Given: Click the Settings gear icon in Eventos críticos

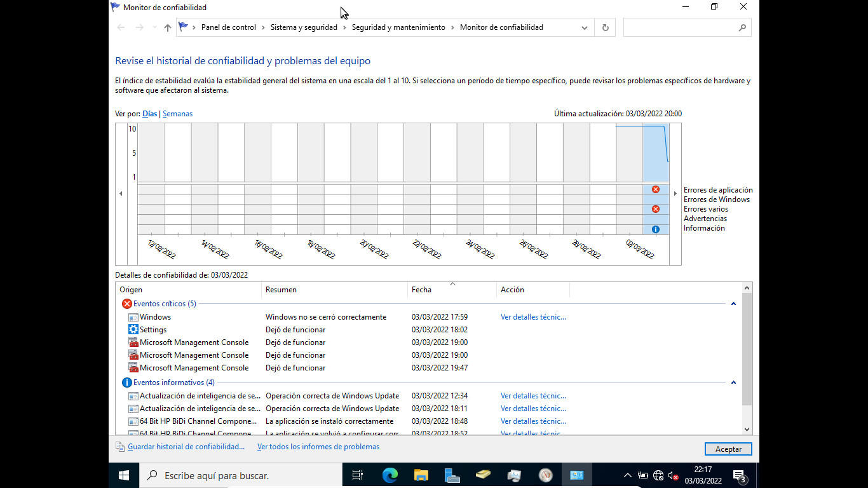Looking at the screenshot, I should (x=132, y=329).
